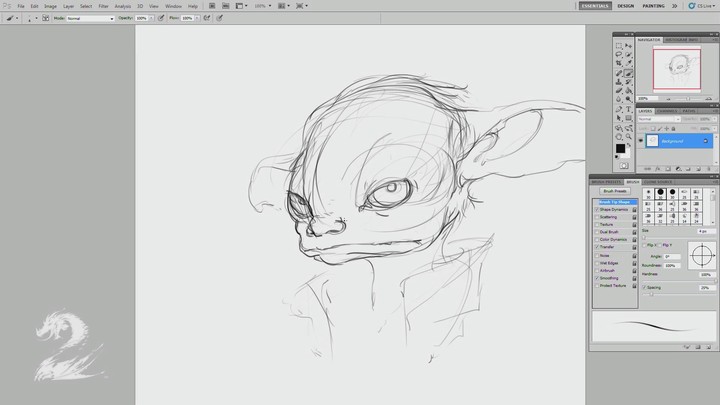Select the Type tool

629,109
